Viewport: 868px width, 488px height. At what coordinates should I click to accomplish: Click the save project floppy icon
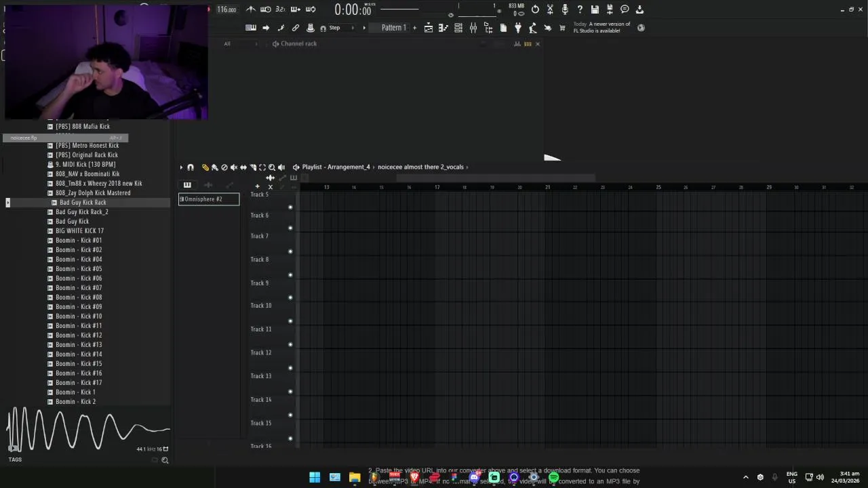(x=595, y=9)
